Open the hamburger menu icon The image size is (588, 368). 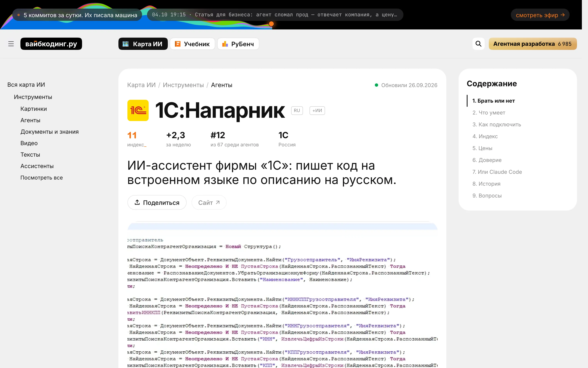[11, 44]
